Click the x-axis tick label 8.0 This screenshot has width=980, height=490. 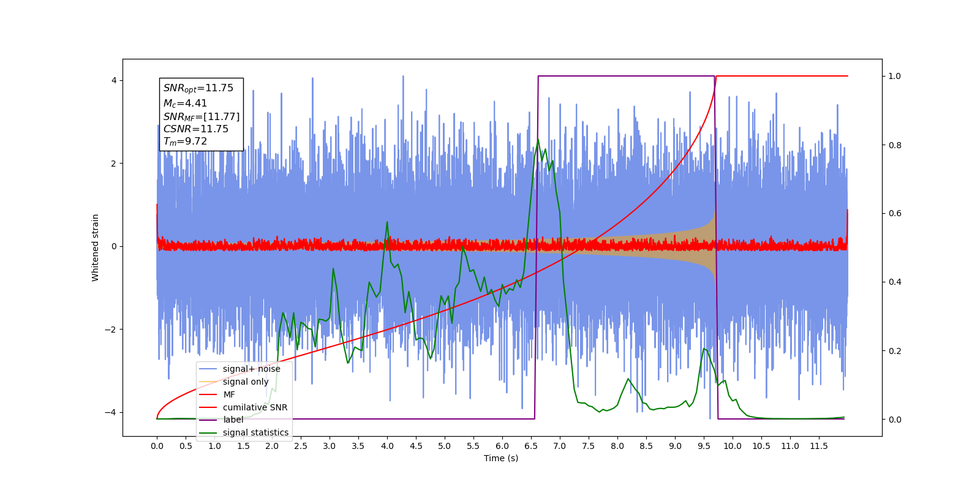click(x=617, y=446)
